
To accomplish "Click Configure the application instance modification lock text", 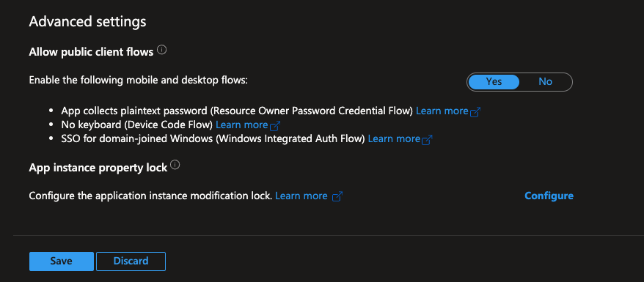I will 151,196.
